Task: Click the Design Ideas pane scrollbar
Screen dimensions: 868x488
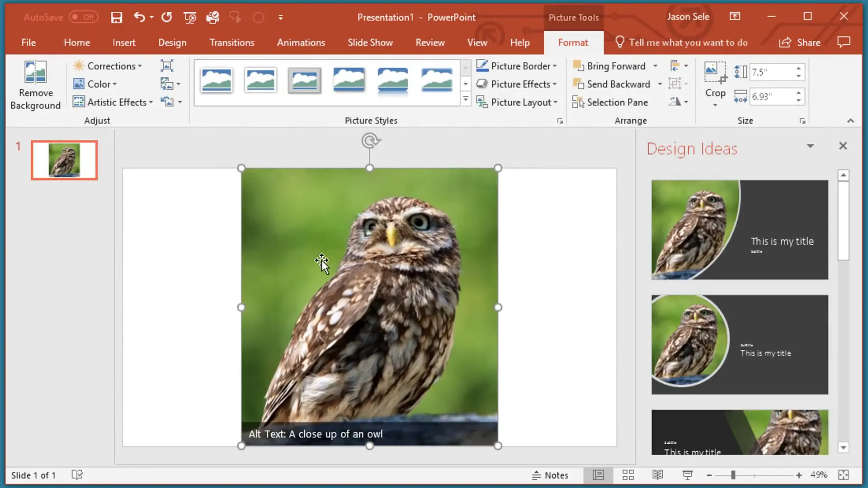Action: coord(843,221)
